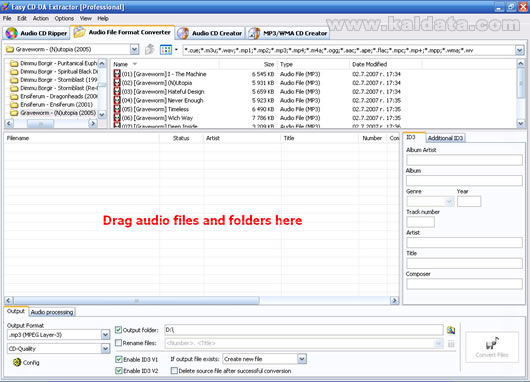Click the Album input field

click(x=464, y=181)
